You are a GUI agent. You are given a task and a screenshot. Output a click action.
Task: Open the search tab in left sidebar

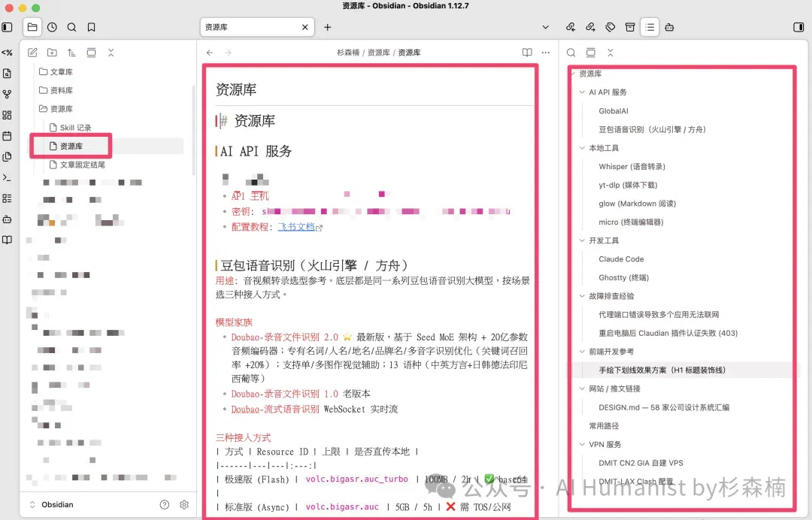tap(71, 27)
